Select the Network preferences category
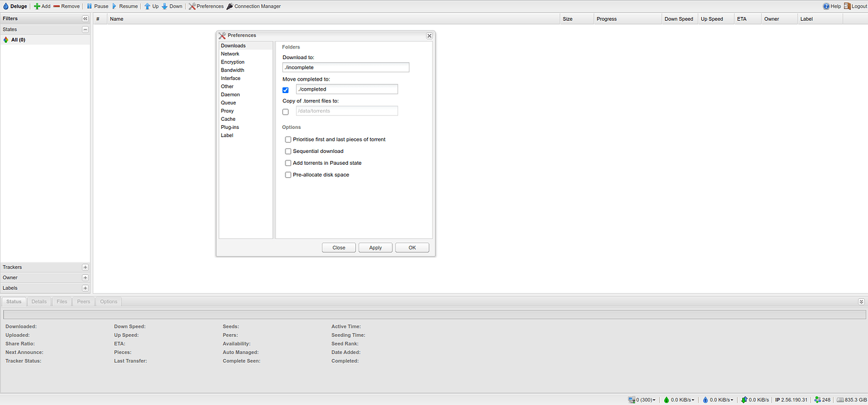Viewport: 868px width, 405px height. coord(230,53)
